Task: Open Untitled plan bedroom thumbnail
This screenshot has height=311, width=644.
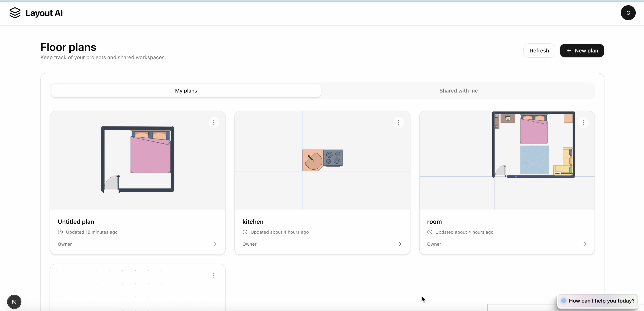Action: tap(138, 160)
